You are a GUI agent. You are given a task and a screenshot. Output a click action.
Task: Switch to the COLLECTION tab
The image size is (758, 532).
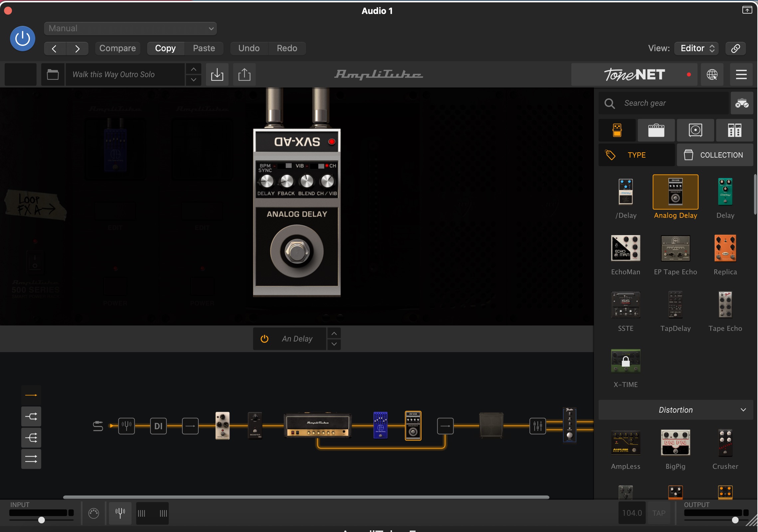pos(715,155)
